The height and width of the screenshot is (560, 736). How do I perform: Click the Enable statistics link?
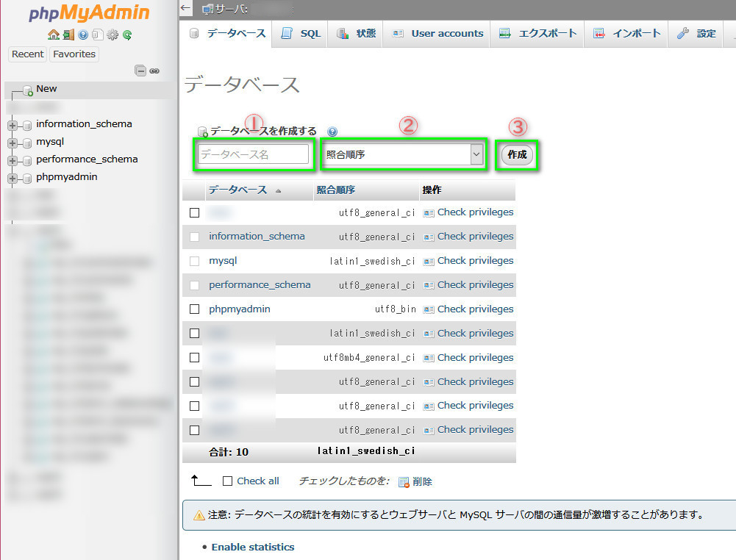pyautogui.click(x=252, y=547)
